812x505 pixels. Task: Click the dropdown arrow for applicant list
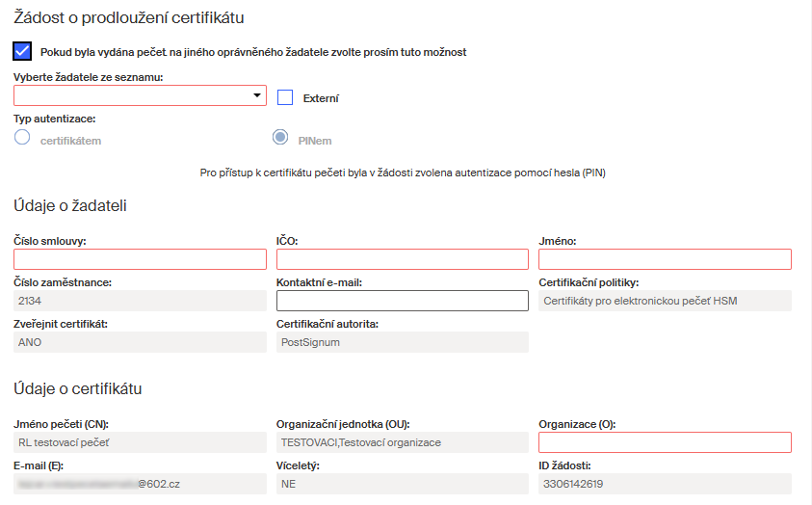tap(256, 95)
